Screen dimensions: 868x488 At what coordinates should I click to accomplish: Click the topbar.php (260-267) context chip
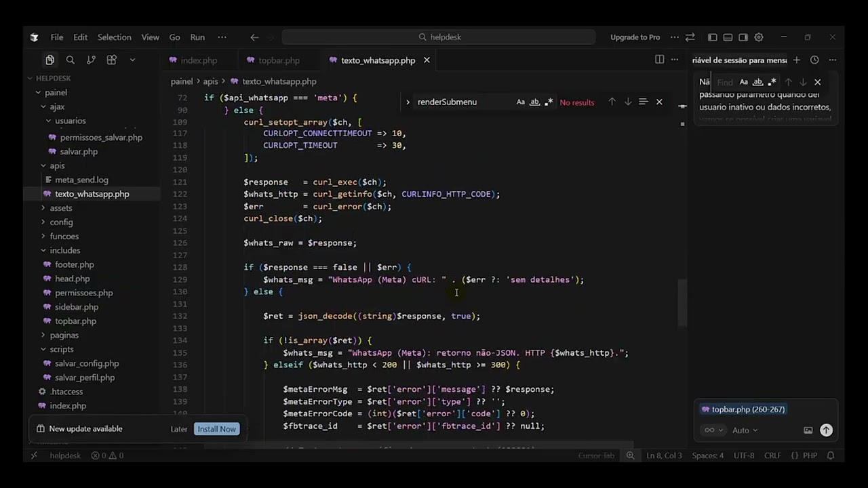pos(743,409)
